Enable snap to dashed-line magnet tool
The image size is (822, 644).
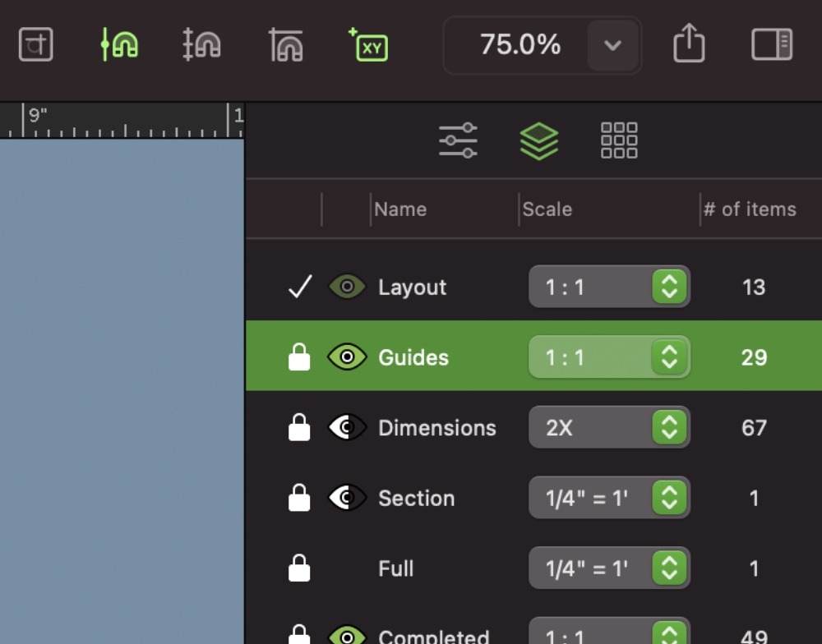point(201,45)
